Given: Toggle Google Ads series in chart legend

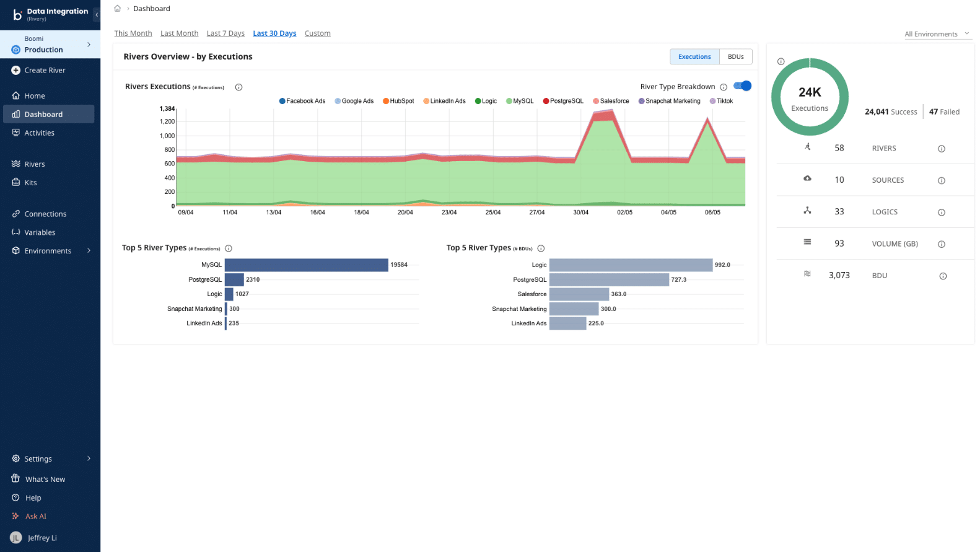Looking at the screenshot, I should click(354, 101).
